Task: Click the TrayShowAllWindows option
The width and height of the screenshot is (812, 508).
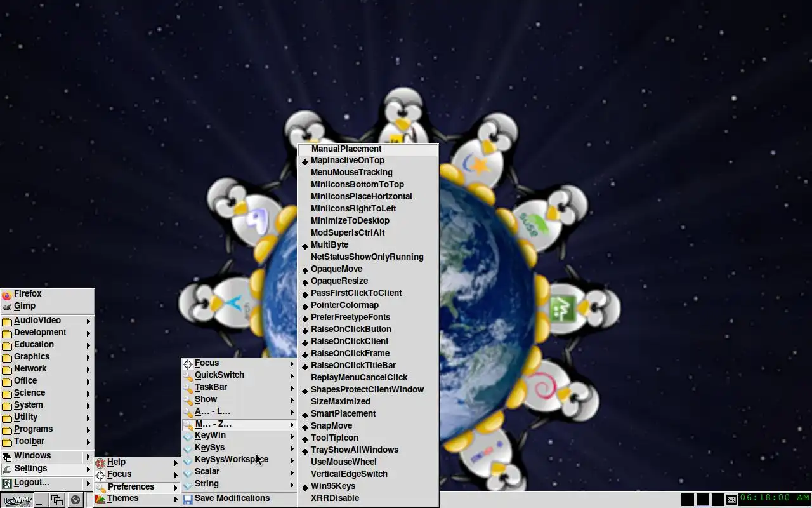Action: pyautogui.click(x=367, y=450)
